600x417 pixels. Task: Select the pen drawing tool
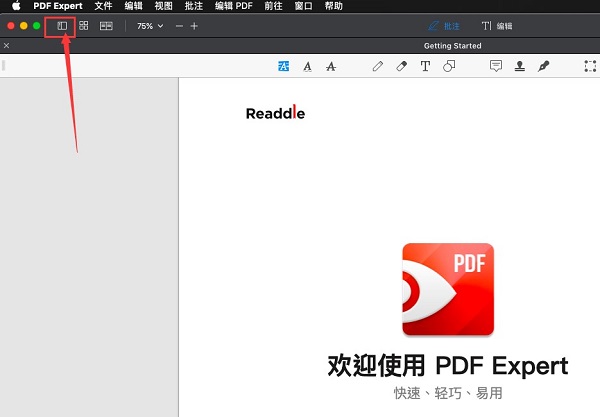click(x=378, y=66)
